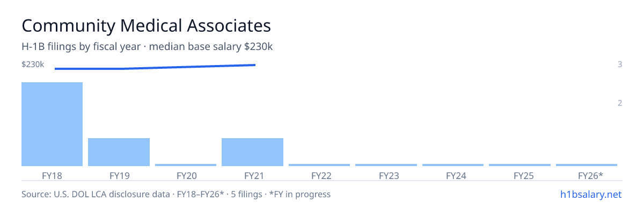The height and width of the screenshot is (215, 644).
Task: Select the FY23 bar stub
Action: click(x=386, y=165)
